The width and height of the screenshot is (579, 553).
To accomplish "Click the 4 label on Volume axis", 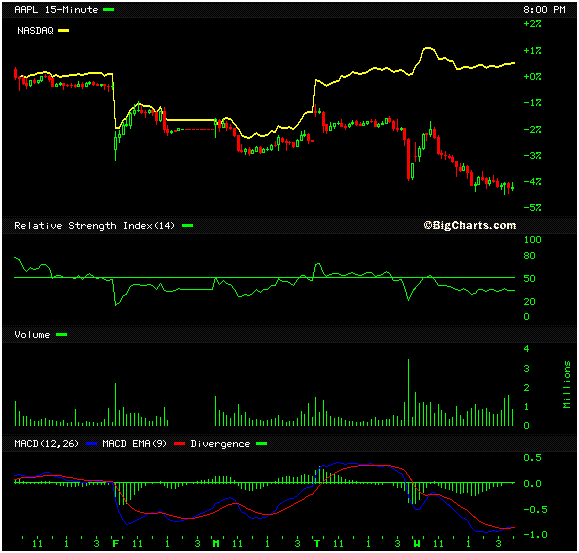I will click(x=526, y=349).
